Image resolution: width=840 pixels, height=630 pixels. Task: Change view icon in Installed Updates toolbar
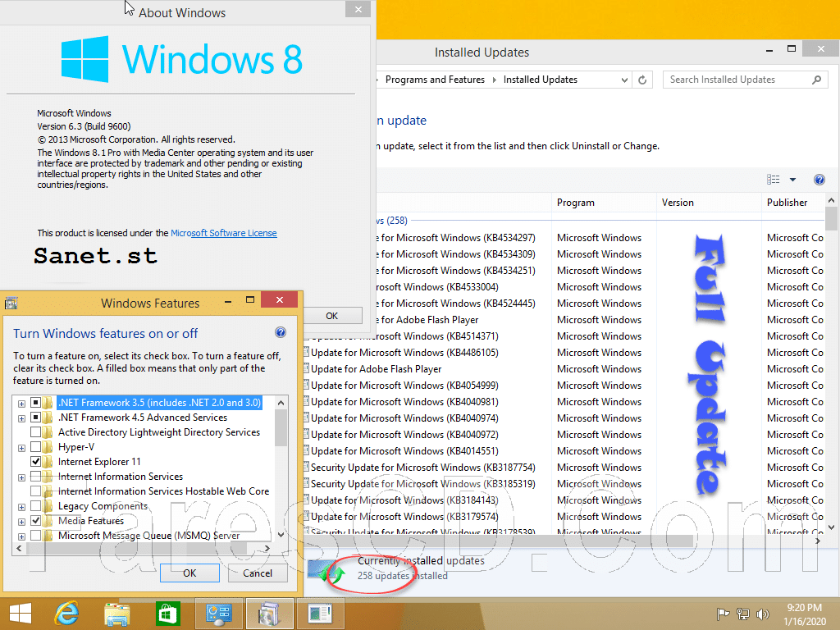tap(773, 180)
